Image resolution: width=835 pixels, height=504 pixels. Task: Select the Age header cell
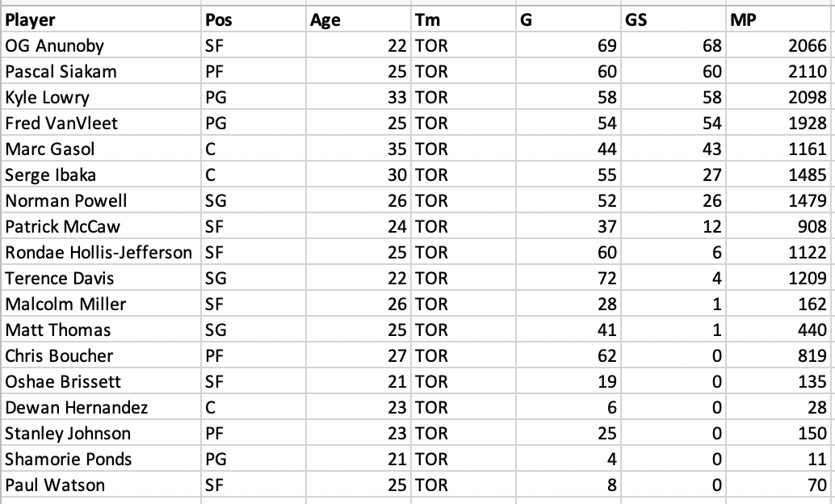click(359, 19)
